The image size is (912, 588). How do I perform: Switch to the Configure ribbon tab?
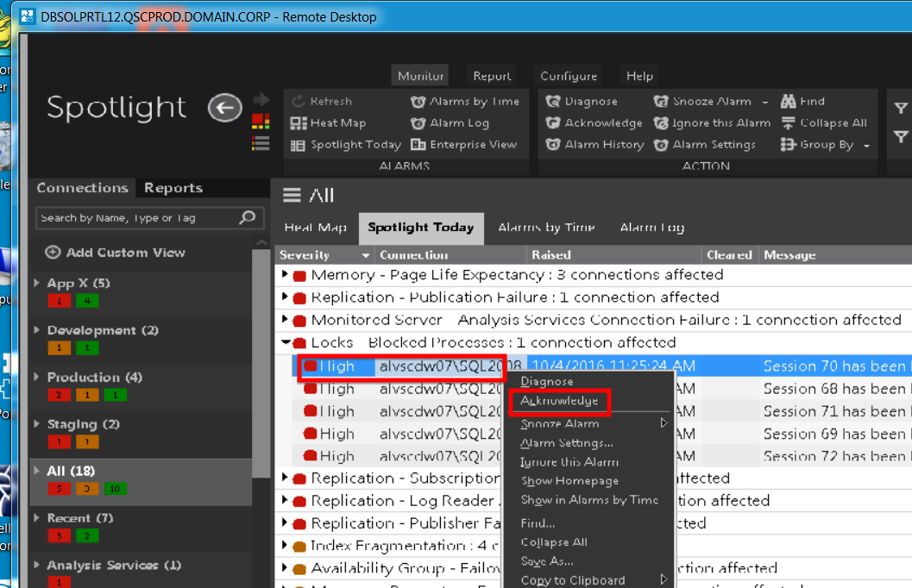coord(569,76)
